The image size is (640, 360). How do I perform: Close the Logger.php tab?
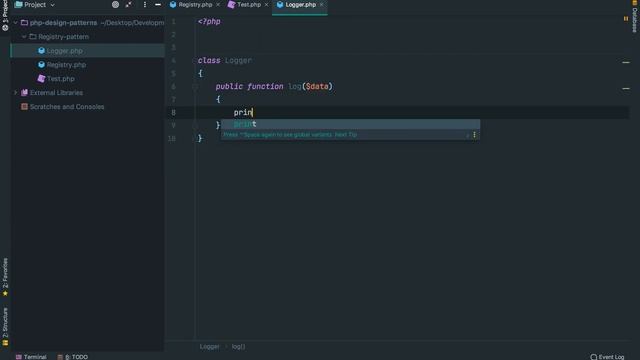click(x=322, y=5)
